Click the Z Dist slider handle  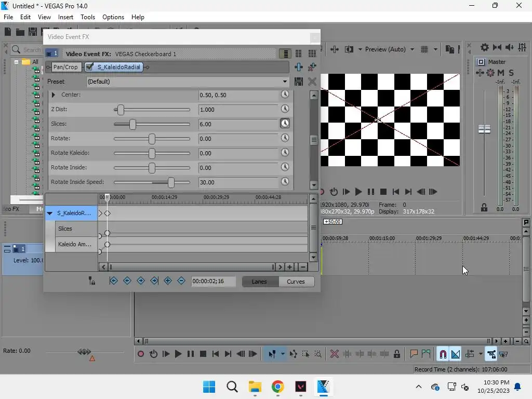point(121,110)
